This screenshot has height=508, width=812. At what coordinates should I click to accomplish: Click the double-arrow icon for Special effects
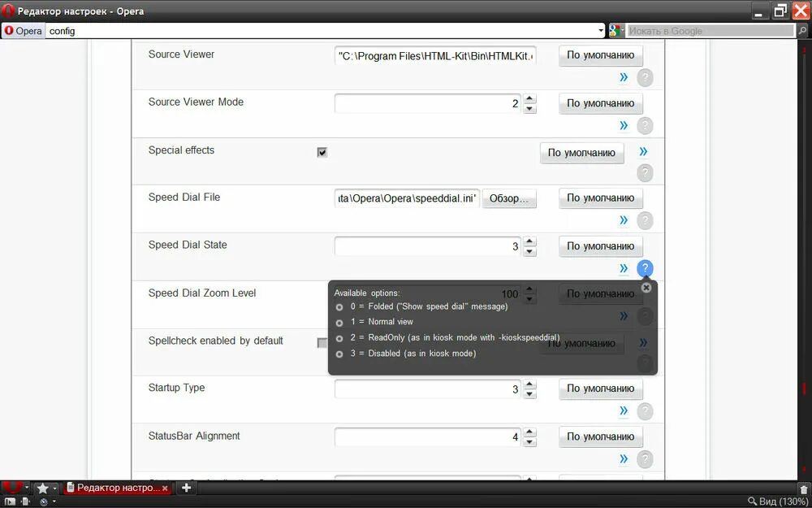(643, 151)
